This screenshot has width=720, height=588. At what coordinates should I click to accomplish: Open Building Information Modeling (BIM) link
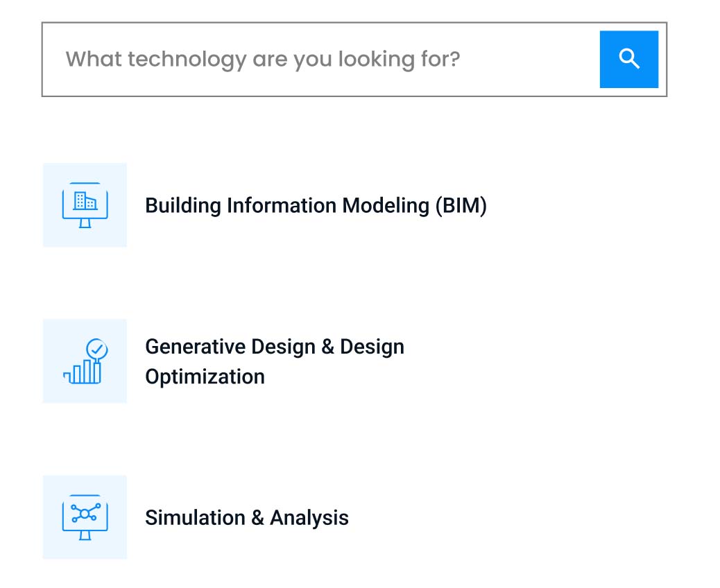click(316, 206)
